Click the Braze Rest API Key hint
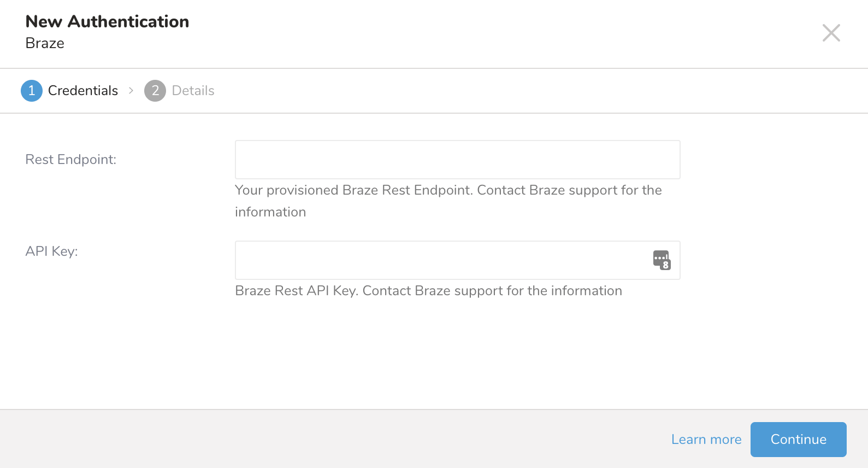This screenshot has height=468, width=868. (x=428, y=291)
